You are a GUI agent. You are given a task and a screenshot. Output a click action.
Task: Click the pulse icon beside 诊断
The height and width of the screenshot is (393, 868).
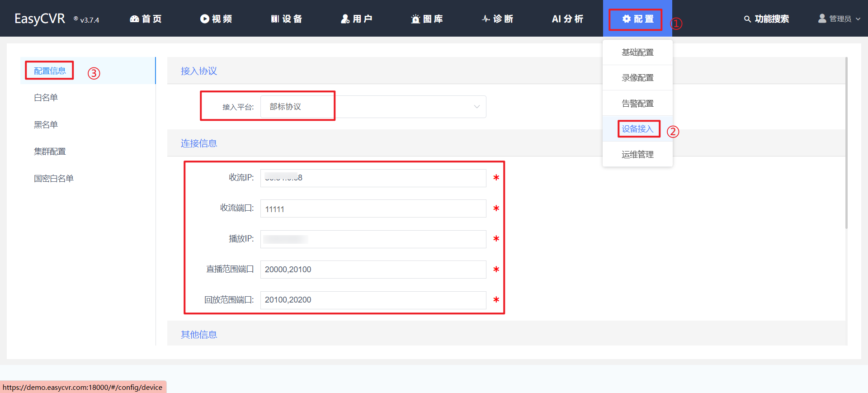point(486,19)
